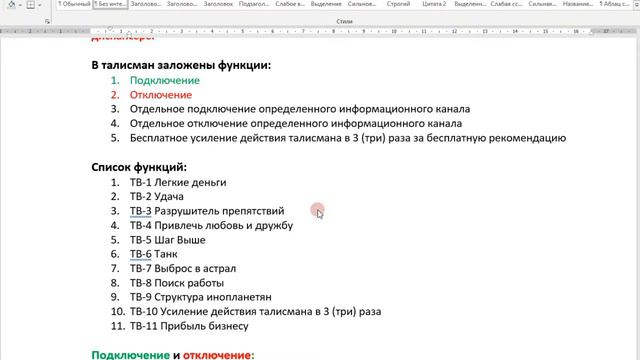
Task: Apply the 'Строгий' style
Action: click(398, 4)
